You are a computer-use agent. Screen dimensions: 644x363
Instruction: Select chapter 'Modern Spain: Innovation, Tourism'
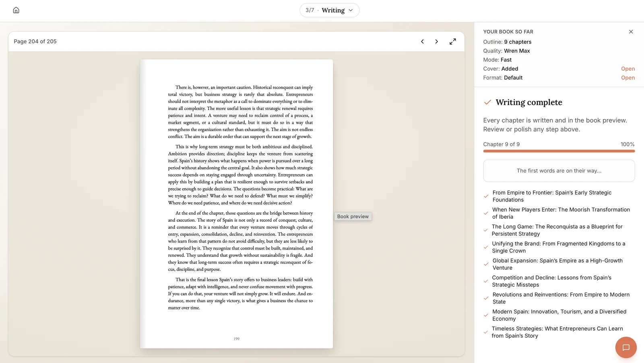click(x=559, y=315)
